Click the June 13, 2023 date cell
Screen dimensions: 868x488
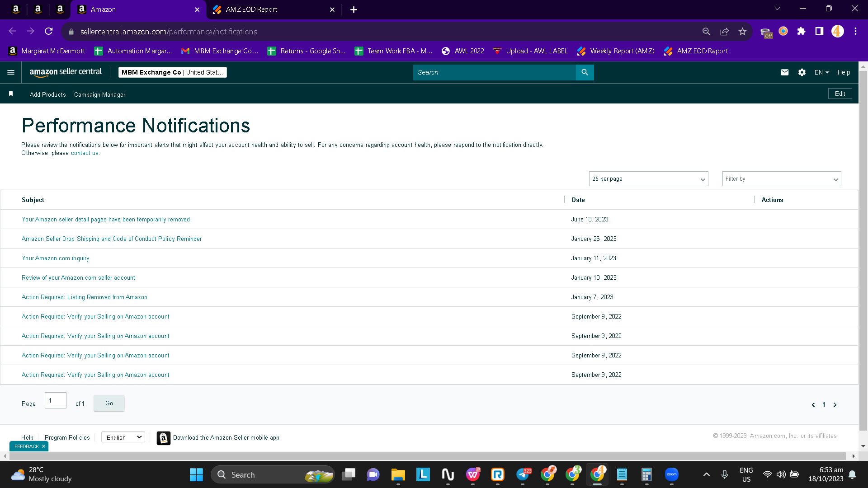(590, 220)
